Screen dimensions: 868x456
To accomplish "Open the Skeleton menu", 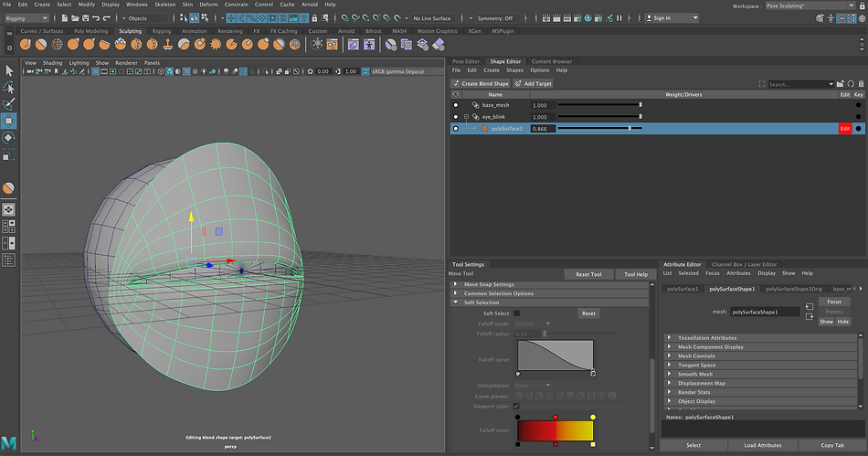I will tap(165, 5).
